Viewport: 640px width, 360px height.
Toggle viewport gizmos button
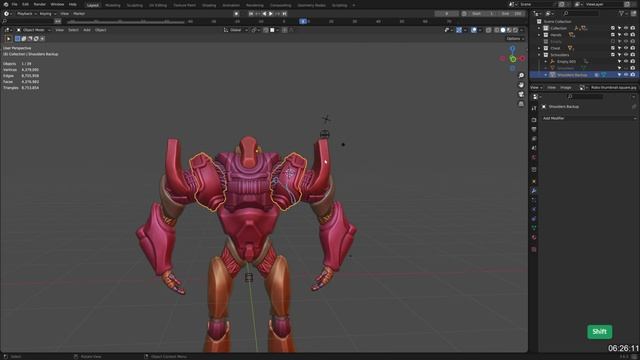459,30
